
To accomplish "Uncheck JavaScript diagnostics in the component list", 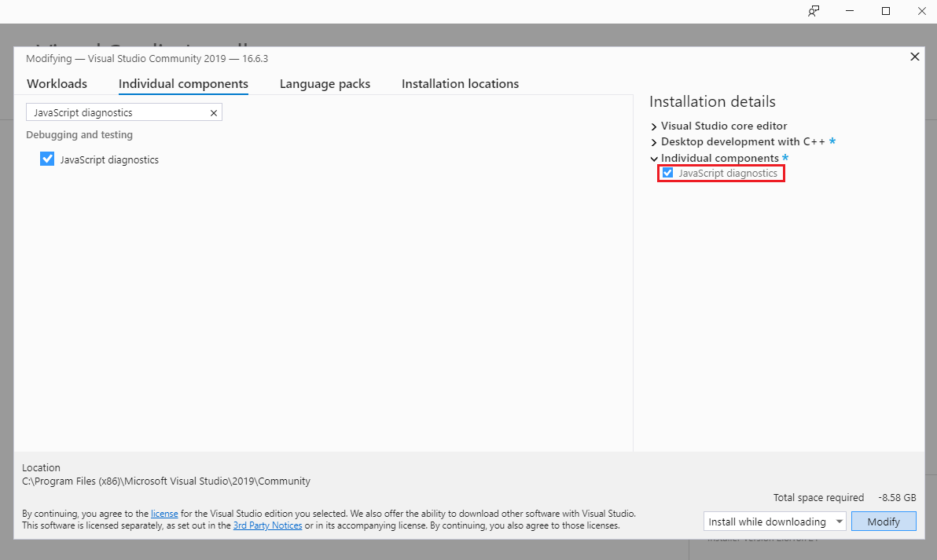I will (x=46, y=159).
